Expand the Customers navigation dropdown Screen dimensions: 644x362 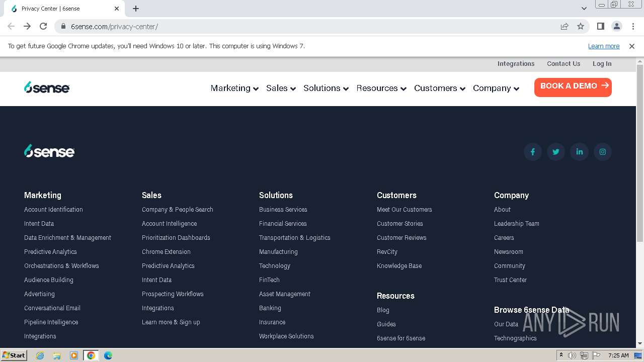[440, 88]
